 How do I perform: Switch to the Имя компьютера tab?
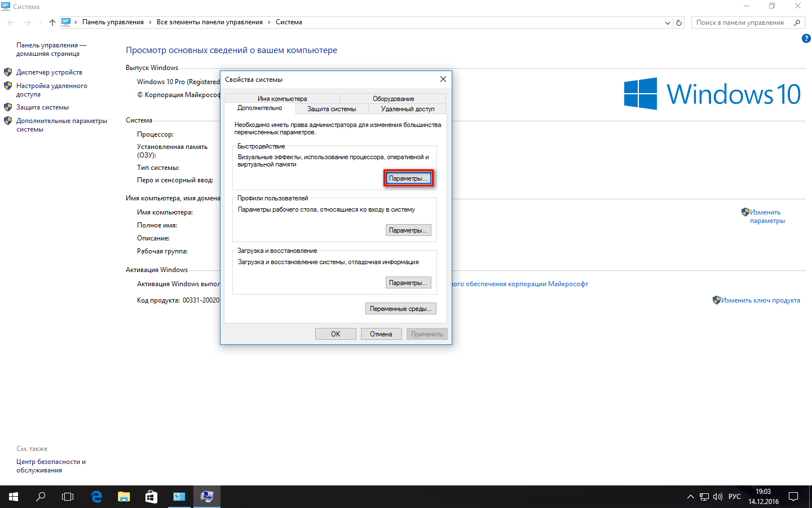(x=283, y=99)
